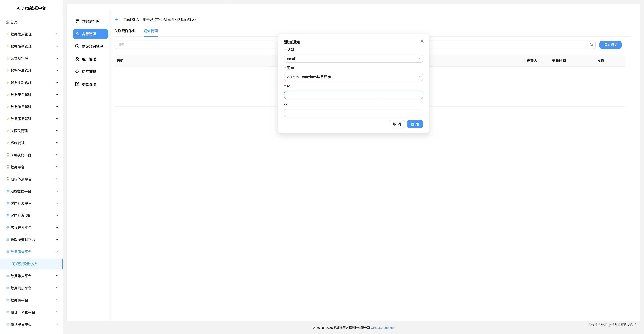Click the search magnifier icon

591,45
